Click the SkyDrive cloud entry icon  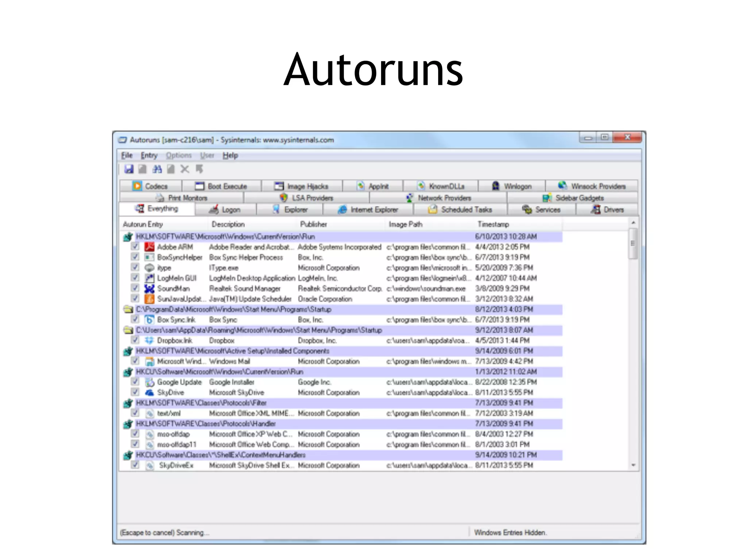(x=150, y=393)
